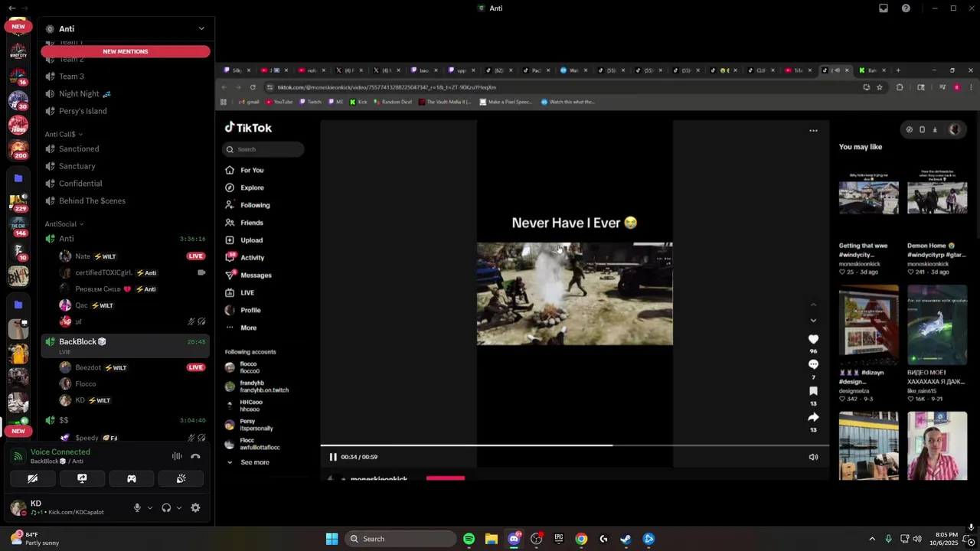Open TikTok Upload page
The width and height of the screenshot is (980, 551).
point(251,240)
